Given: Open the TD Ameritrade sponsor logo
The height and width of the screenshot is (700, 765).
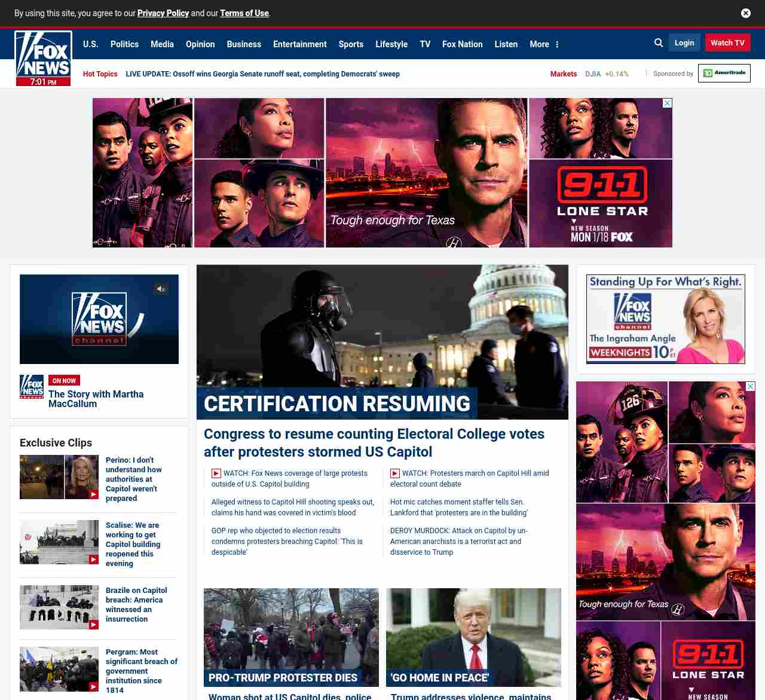Looking at the screenshot, I should coord(724,74).
